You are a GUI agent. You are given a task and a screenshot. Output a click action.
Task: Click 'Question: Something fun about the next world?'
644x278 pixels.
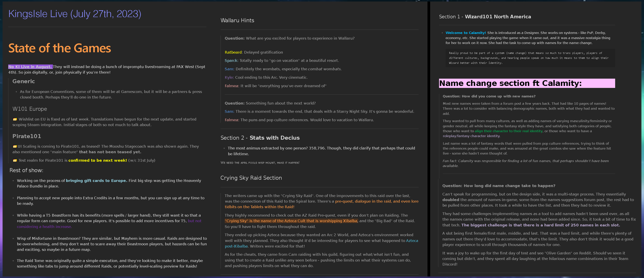point(270,103)
